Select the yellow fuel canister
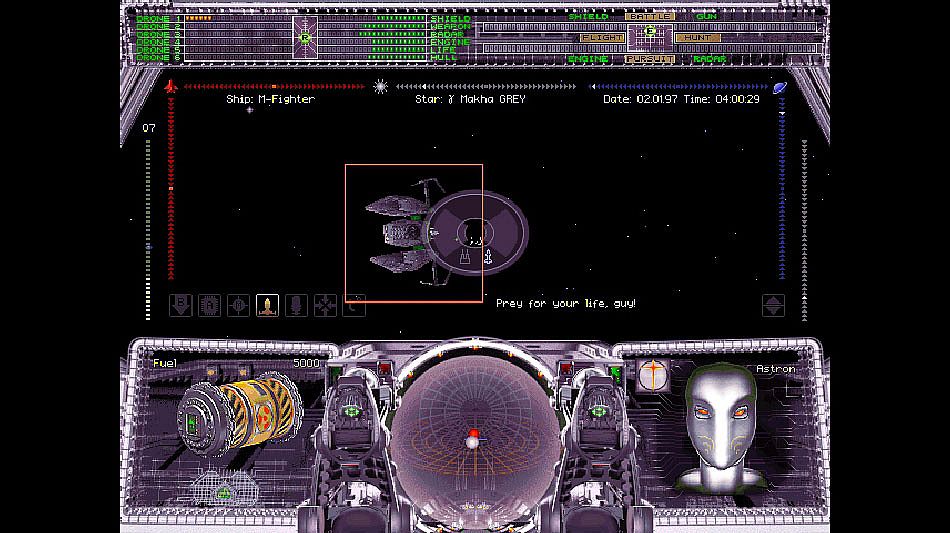The image size is (950, 533). [x=239, y=413]
